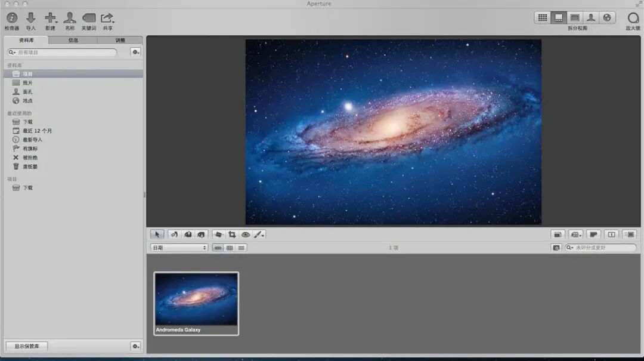The width and height of the screenshot is (644, 361).
Task: Click the 所有项目 library search field
Action: click(x=63, y=53)
